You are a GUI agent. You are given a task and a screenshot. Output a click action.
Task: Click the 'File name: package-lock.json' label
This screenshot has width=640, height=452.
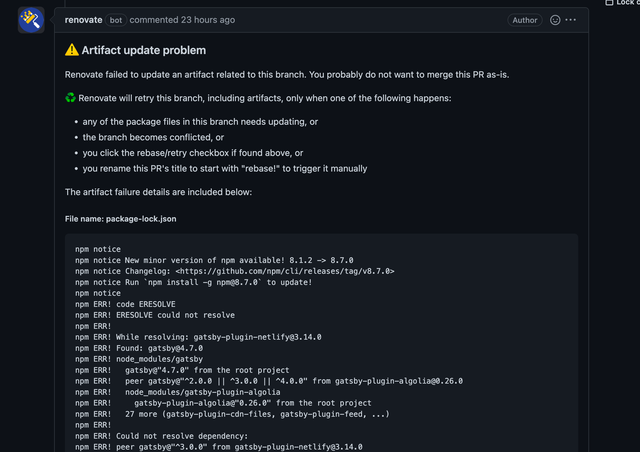[121, 218]
